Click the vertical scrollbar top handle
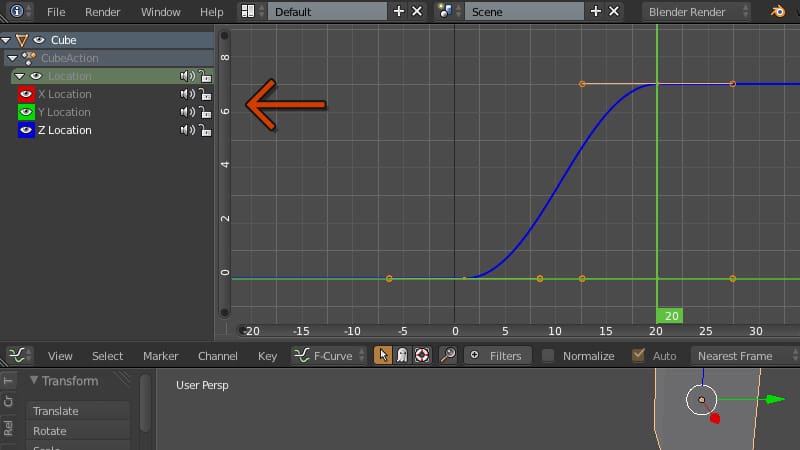The image size is (800, 450). (x=224, y=36)
